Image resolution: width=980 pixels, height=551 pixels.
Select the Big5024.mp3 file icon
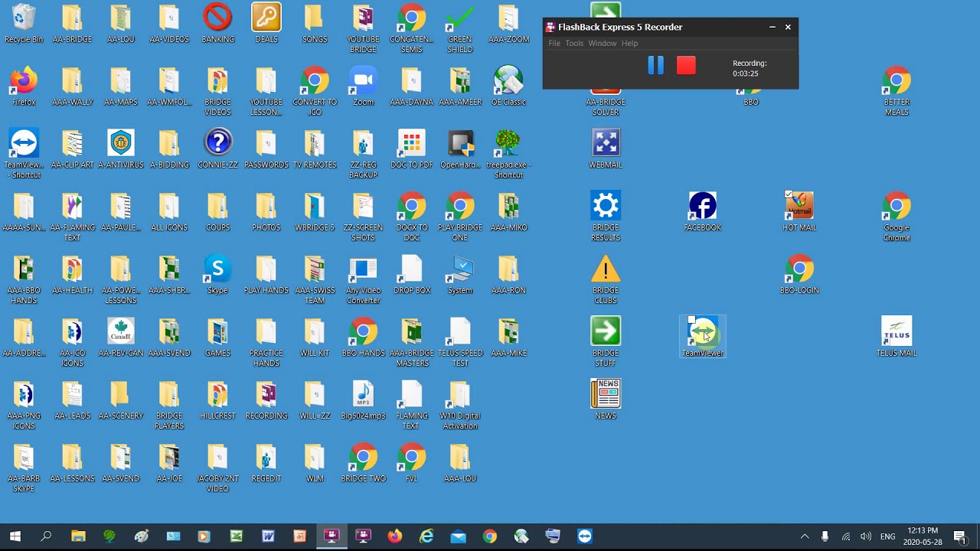click(363, 400)
